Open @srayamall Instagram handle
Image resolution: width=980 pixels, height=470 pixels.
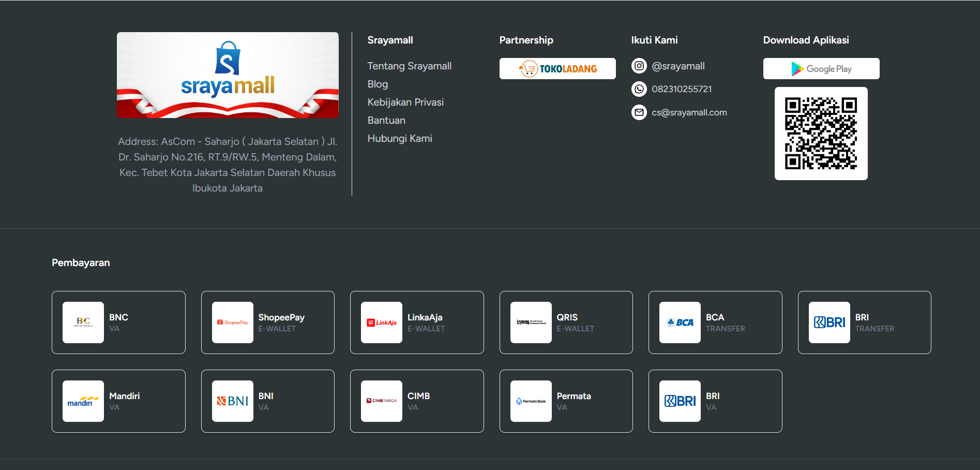click(x=678, y=66)
